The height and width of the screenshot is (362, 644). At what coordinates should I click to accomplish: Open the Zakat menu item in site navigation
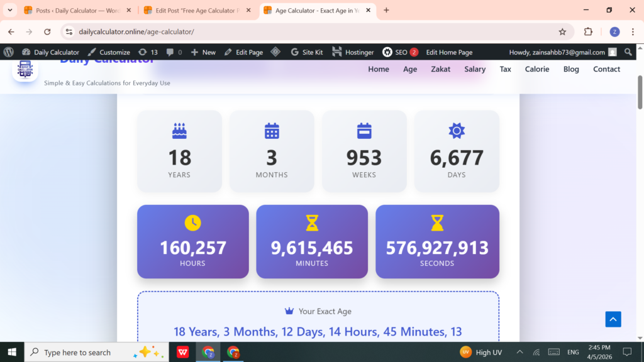[x=440, y=69]
